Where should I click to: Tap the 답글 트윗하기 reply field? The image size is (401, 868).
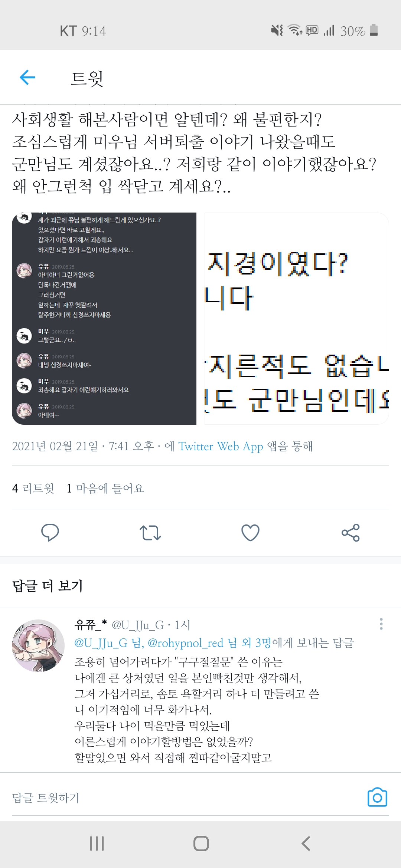[186, 797]
